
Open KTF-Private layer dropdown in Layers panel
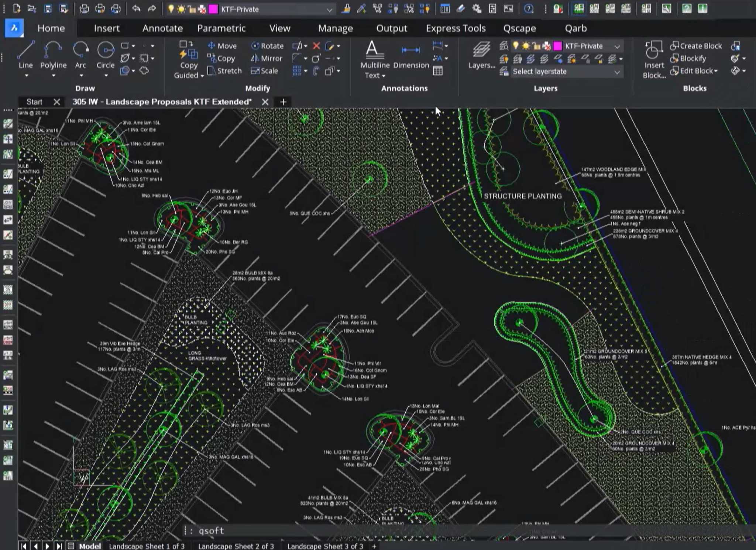(x=617, y=46)
